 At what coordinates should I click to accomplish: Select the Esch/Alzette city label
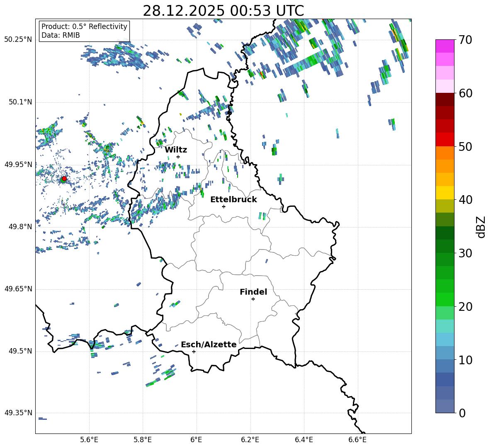[x=209, y=345]
